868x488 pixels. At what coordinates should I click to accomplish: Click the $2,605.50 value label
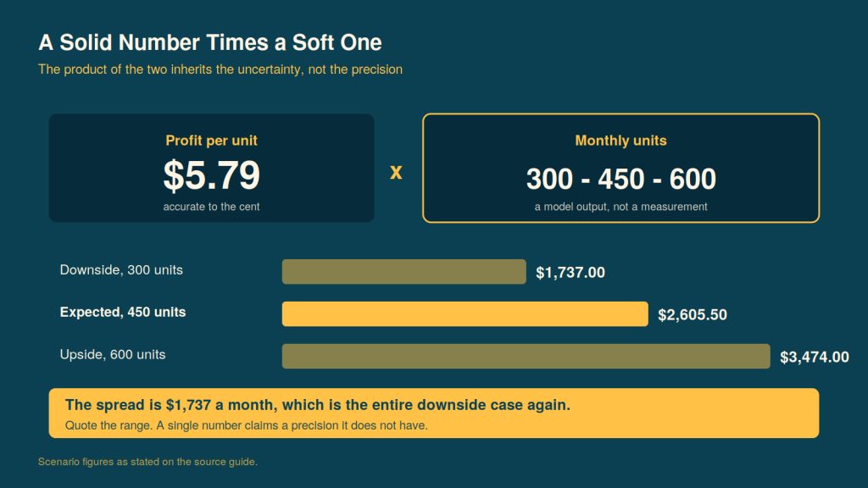[693, 315]
